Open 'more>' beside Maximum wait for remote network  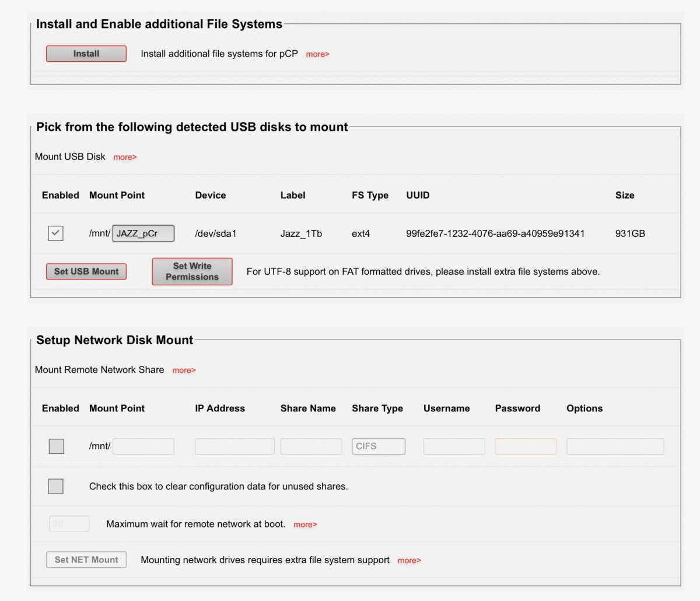[305, 525]
